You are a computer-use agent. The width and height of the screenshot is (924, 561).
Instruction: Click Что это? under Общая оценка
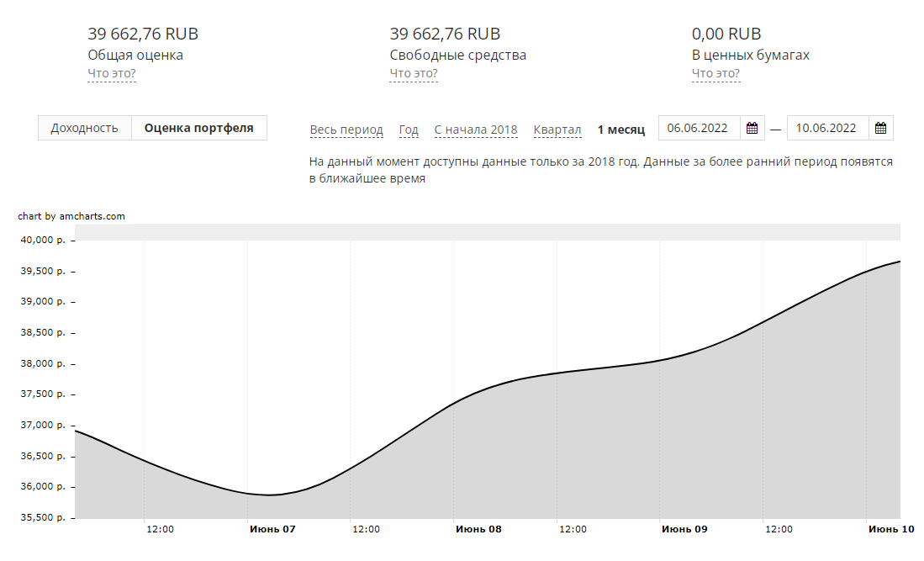[112, 73]
